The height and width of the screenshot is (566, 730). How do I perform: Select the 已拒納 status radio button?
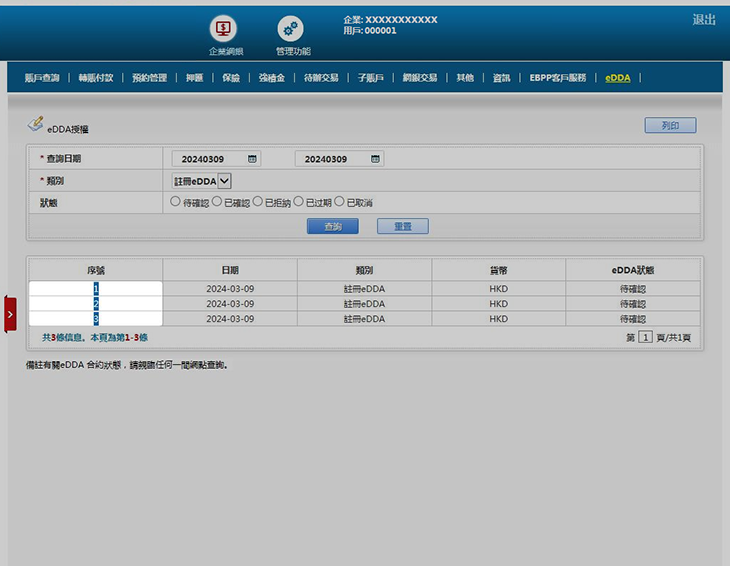[x=258, y=202]
